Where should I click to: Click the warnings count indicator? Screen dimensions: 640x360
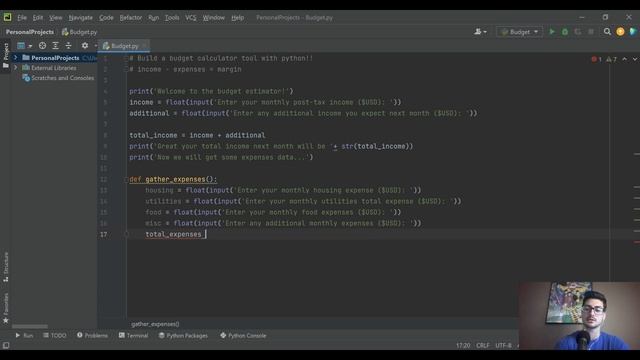pyautogui.click(x=611, y=59)
